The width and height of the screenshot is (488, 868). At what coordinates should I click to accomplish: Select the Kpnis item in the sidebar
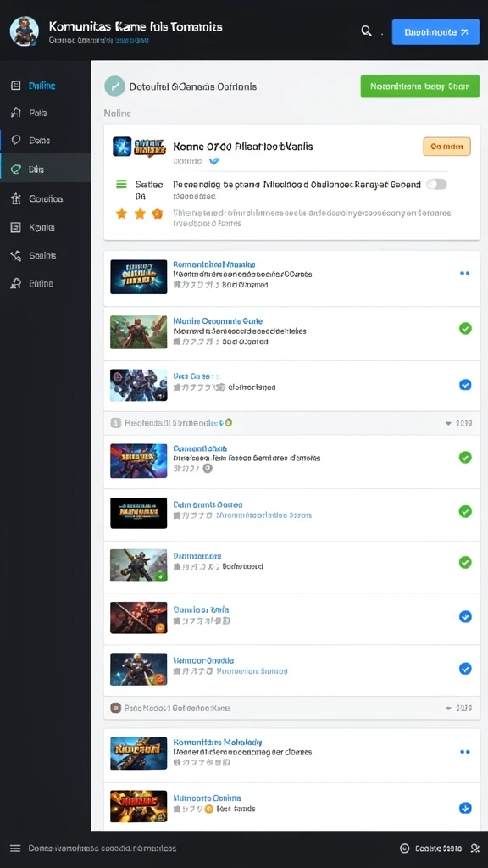[42, 227]
